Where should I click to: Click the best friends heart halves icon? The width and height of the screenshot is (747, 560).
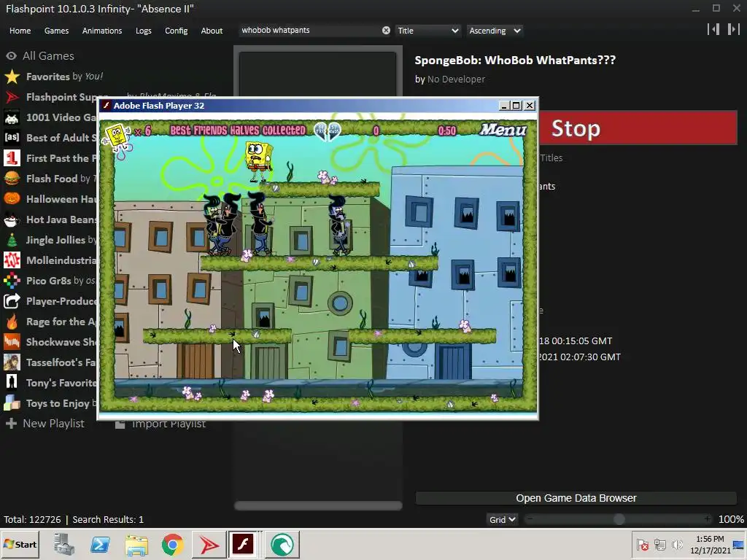coord(328,131)
